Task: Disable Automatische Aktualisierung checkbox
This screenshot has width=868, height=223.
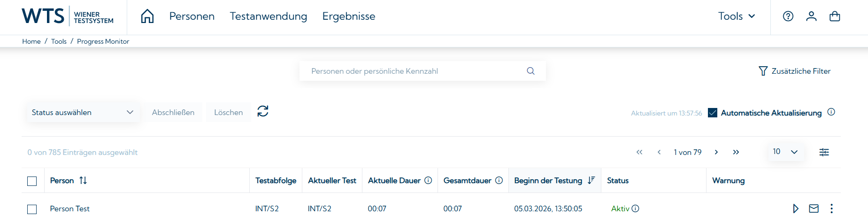Action: point(713,113)
